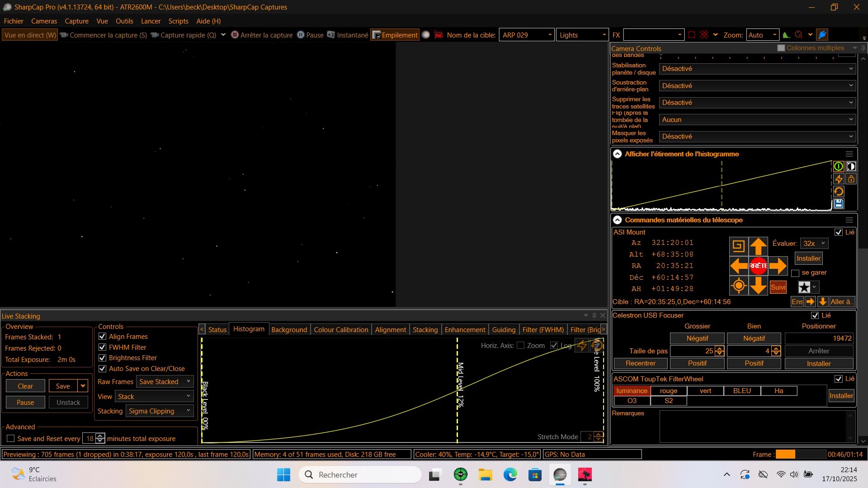Check the se garer checkbox
The height and width of the screenshot is (488, 868).
tap(795, 273)
